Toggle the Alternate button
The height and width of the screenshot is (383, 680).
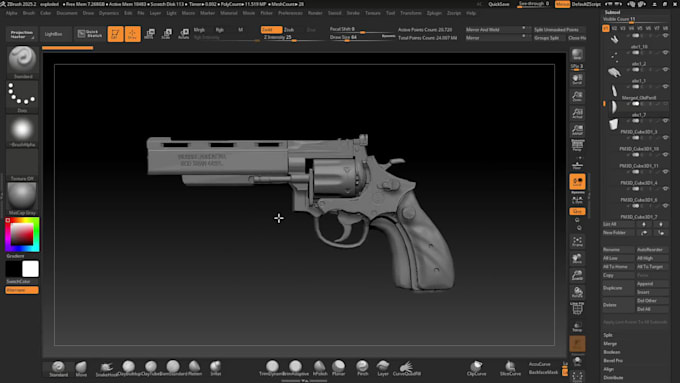[x=22, y=290]
